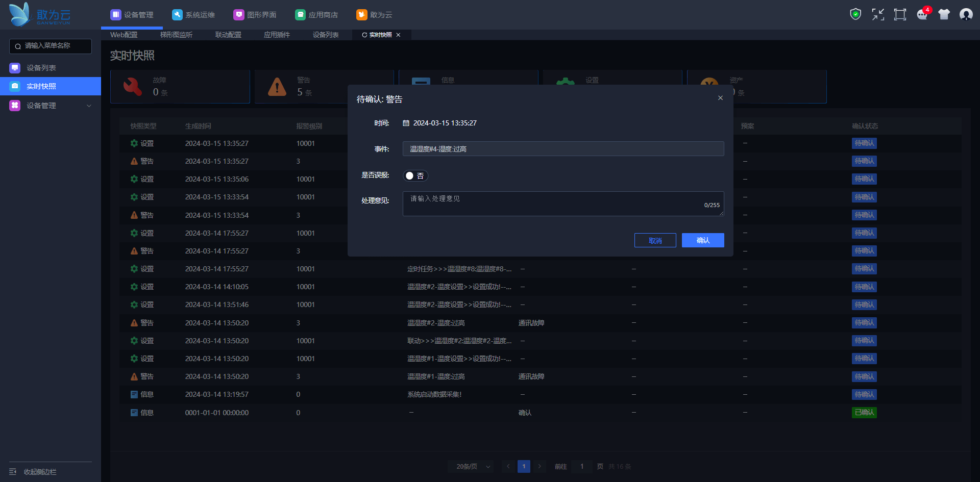
Task: Close the 实时快照 tab
Action: point(399,35)
